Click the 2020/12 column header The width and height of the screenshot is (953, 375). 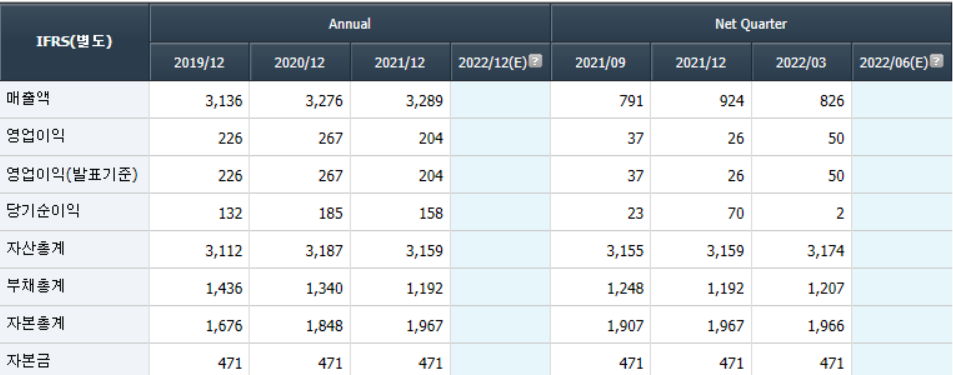pyautogui.click(x=300, y=63)
